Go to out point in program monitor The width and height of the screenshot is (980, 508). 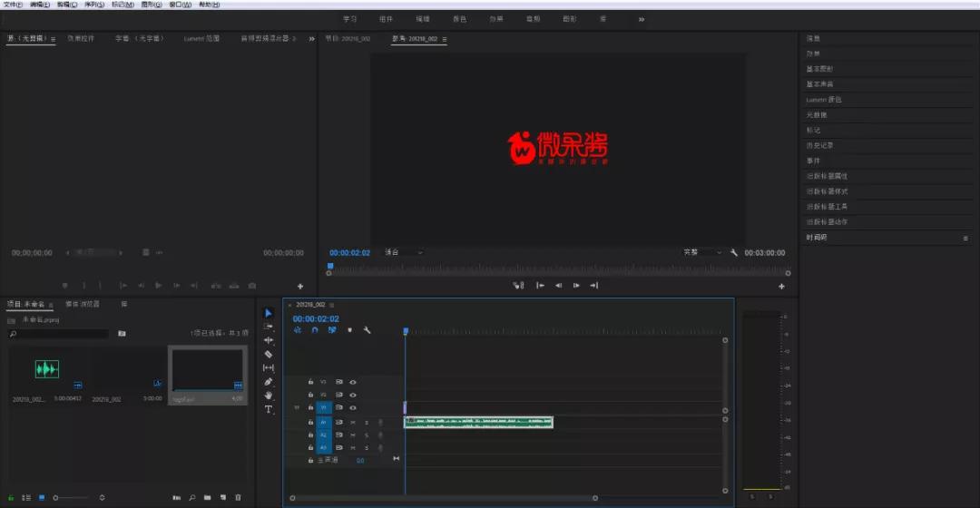click(593, 286)
